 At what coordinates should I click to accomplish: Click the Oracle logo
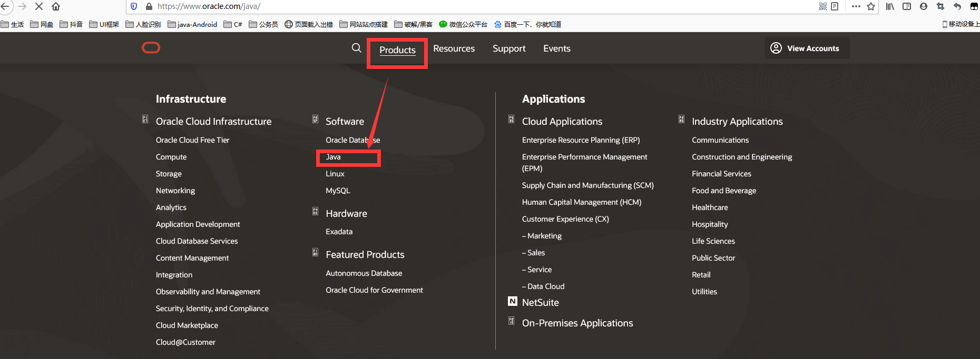point(151,48)
